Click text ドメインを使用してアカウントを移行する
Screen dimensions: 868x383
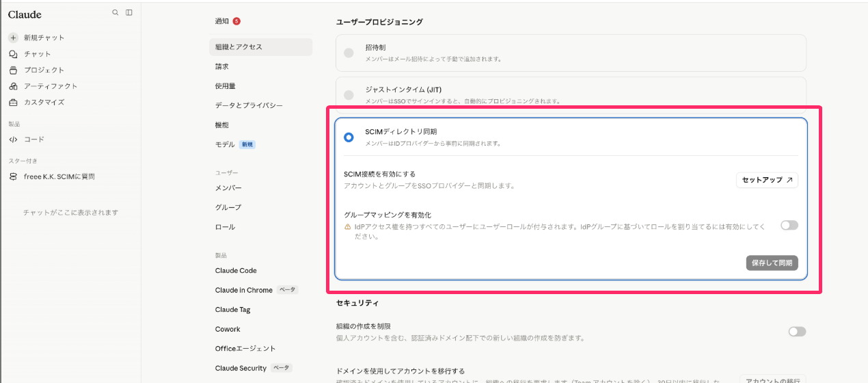tap(401, 371)
